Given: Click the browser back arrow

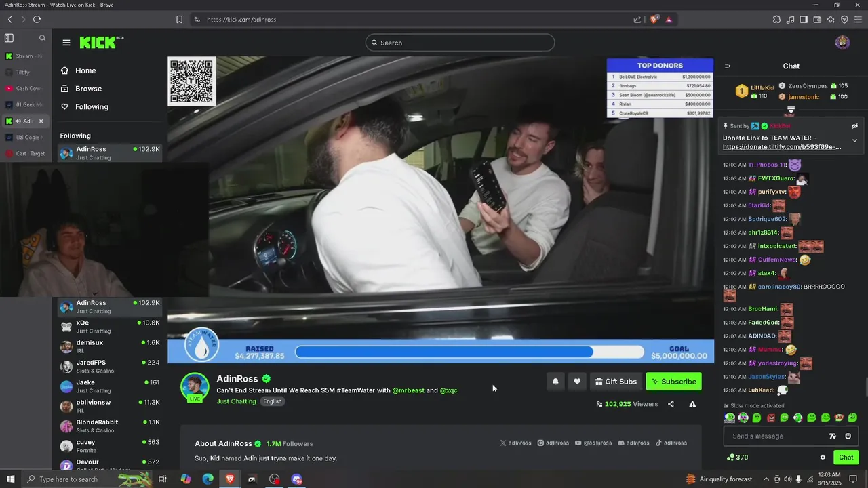Looking at the screenshot, I should click(x=9, y=20).
